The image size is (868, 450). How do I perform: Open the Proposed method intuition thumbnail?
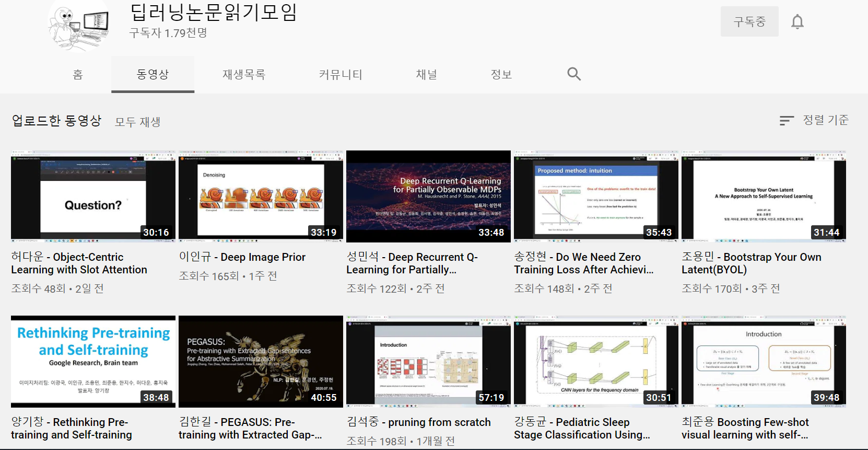596,197
